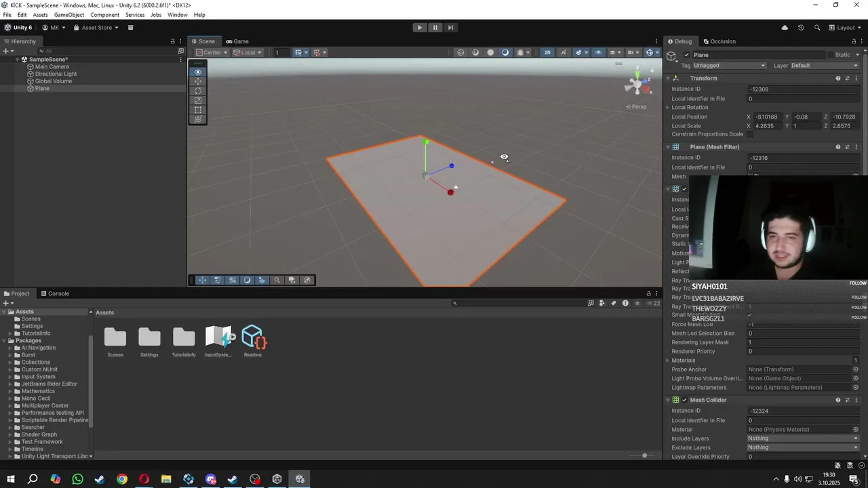
Task: Open the Window menu
Action: point(178,15)
